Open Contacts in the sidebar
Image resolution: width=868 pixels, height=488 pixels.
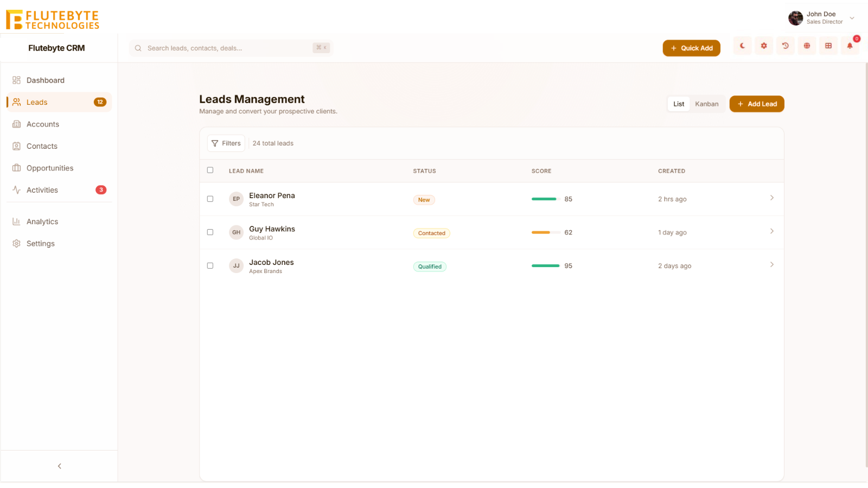click(59, 146)
